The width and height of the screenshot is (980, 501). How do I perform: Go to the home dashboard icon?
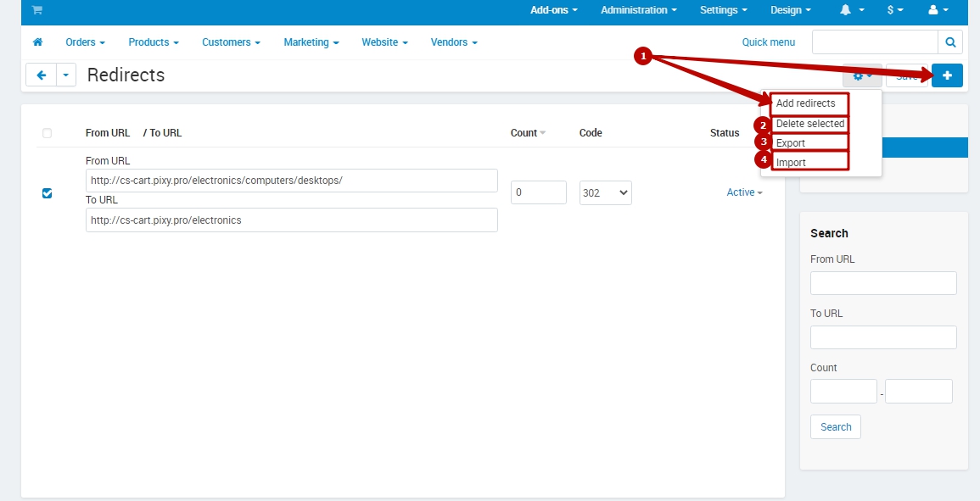click(x=37, y=42)
